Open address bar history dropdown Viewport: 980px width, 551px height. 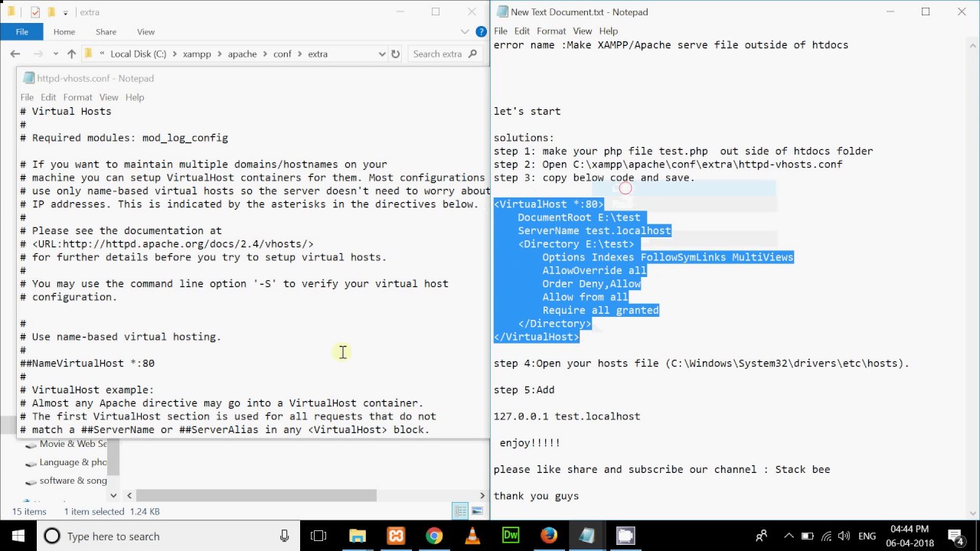[381, 54]
